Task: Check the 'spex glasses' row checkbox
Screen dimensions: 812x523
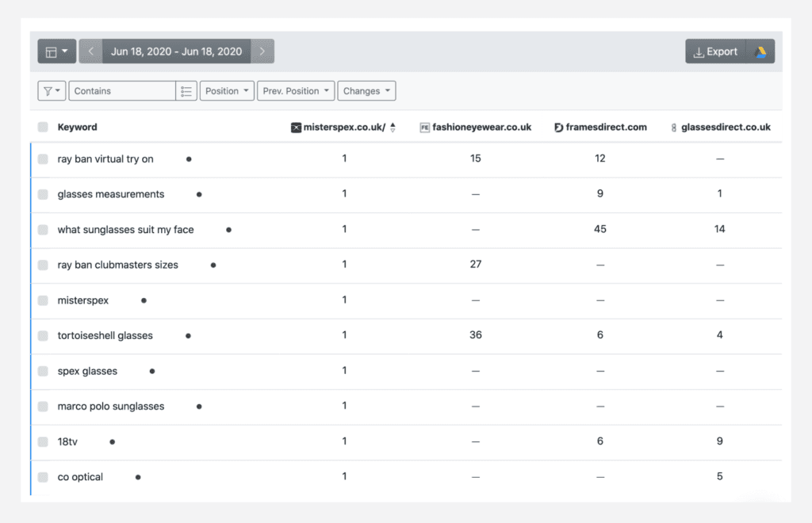Action: (43, 371)
